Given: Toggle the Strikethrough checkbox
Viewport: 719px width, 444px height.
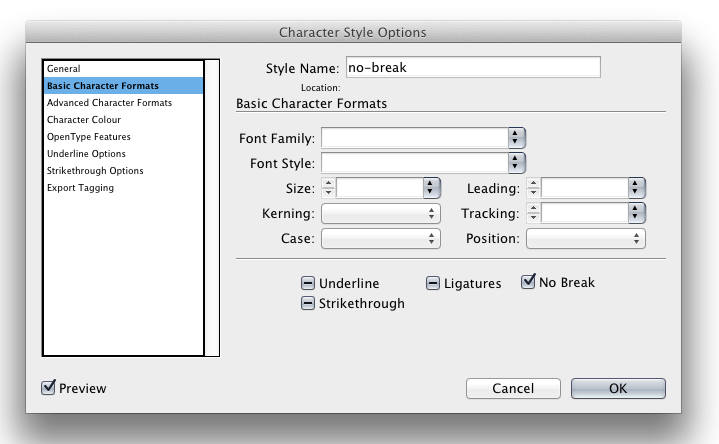Looking at the screenshot, I should click(308, 304).
